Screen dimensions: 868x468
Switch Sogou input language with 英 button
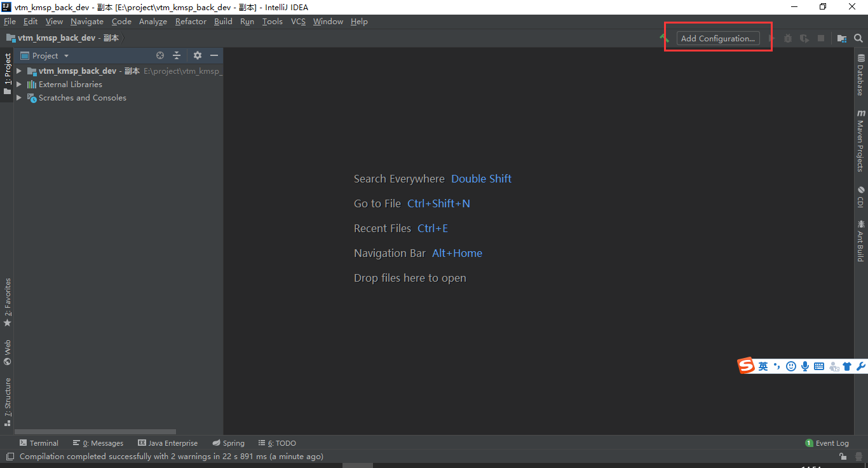tap(763, 366)
